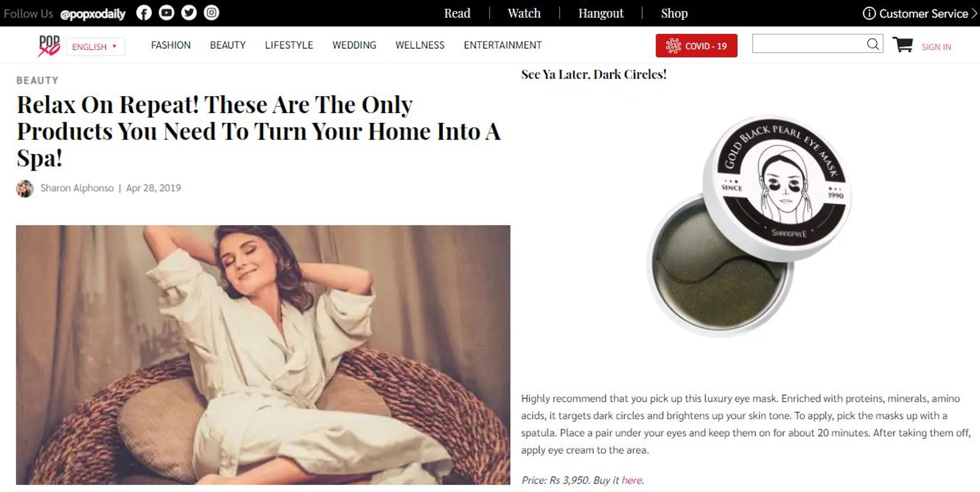
Task: Click the POPxo logo
Action: point(49,45)
